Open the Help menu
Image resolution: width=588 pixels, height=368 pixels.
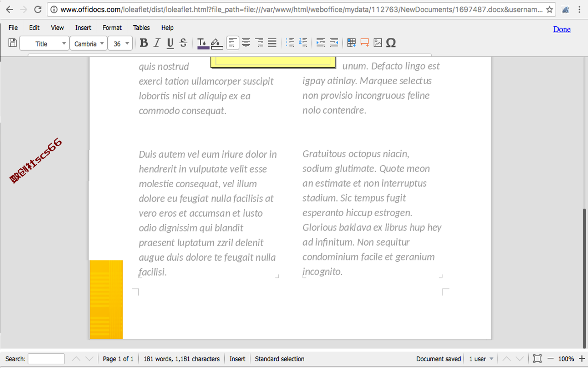tap(168, 28)
